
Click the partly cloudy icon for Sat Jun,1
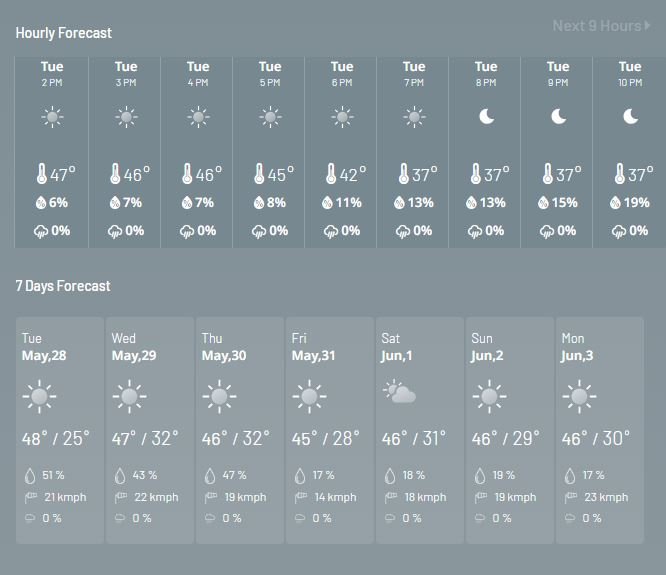point(399,392)
